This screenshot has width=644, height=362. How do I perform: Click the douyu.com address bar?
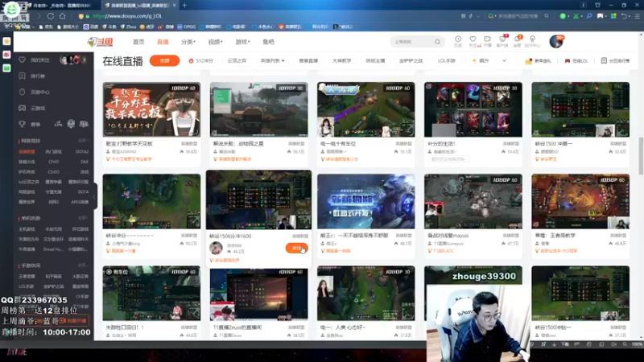[267, 16]
